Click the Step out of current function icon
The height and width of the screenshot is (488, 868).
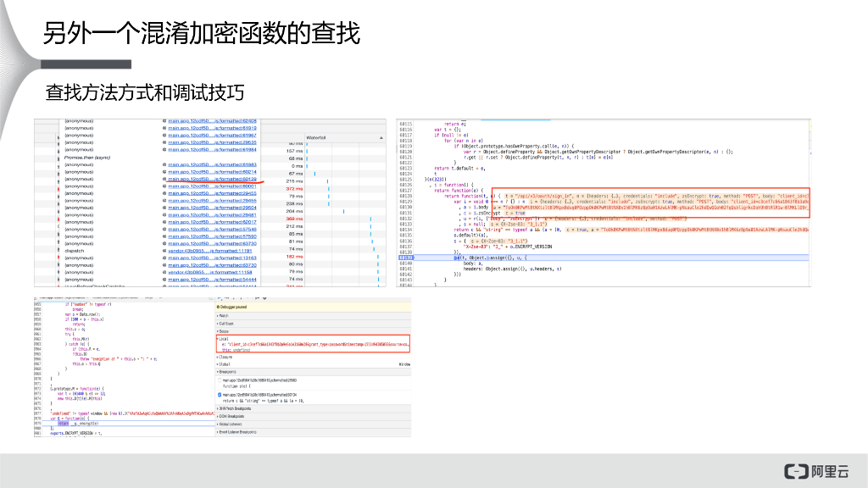point(241,297)
